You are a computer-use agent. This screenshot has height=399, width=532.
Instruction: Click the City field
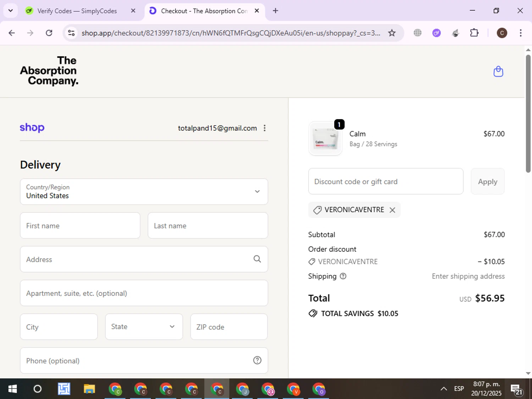click(59, 327)
